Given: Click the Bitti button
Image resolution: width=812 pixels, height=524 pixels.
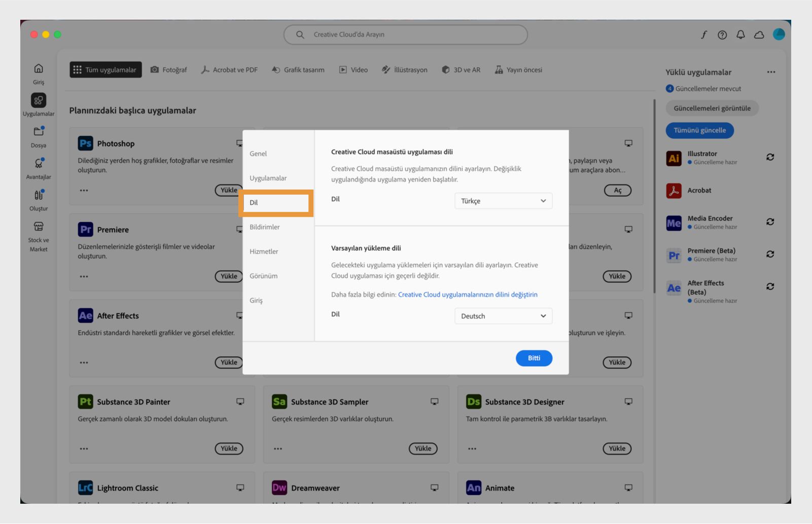Looking at the screenshot, I should pos(534,358).
